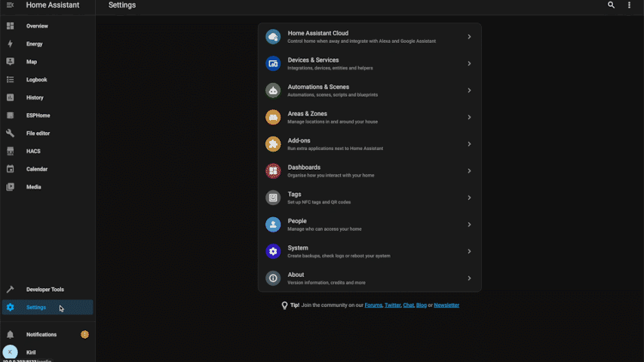The width and height of the screenshot is (644, 362).
Task: Open HACS from the sidebar
Action: point(48,151)
